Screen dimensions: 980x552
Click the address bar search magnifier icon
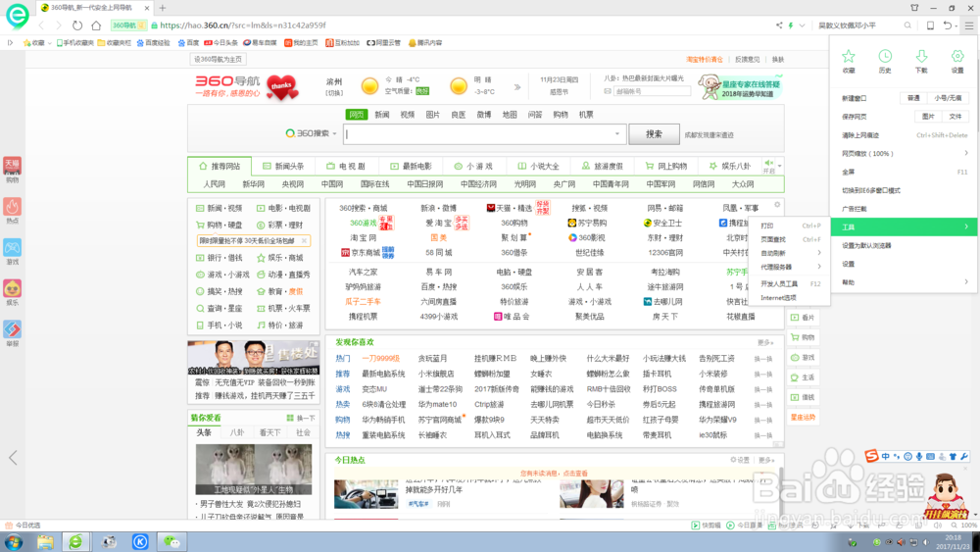907,25
